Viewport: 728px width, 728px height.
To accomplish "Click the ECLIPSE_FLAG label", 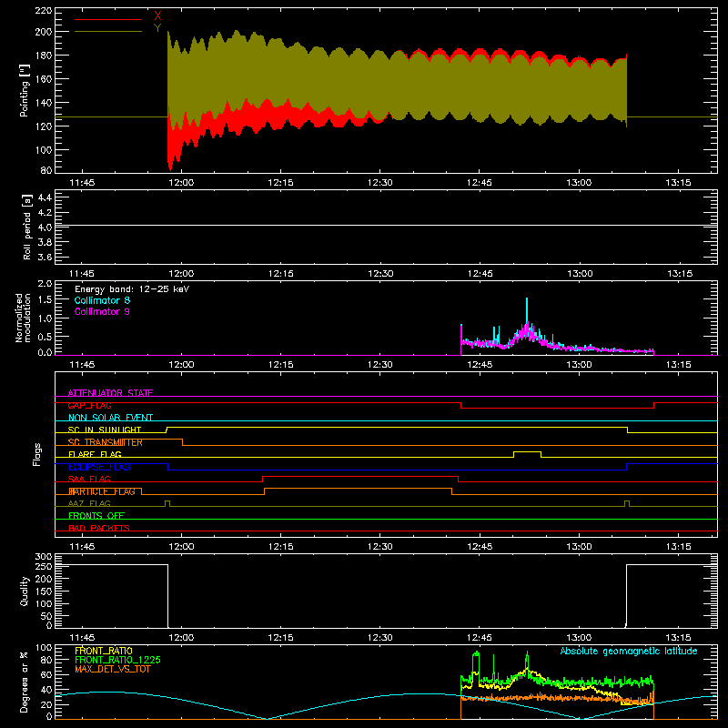I will (99, 467).
